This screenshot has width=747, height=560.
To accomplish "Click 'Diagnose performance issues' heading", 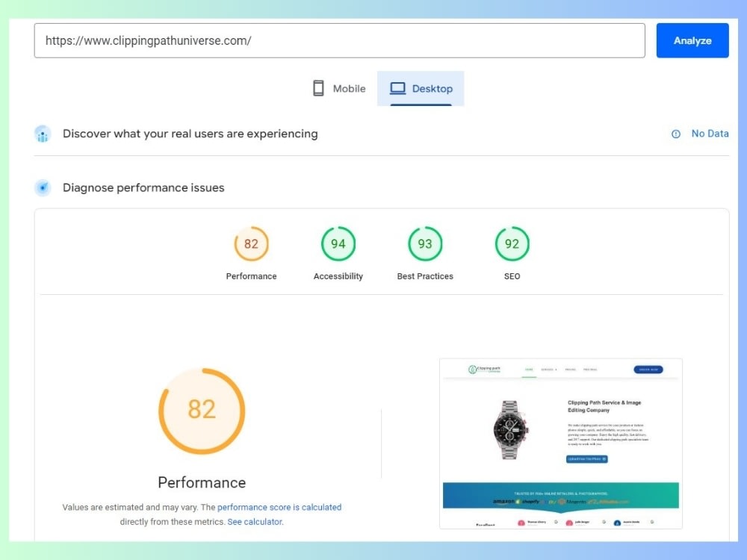I will click(x=143, y=187).
